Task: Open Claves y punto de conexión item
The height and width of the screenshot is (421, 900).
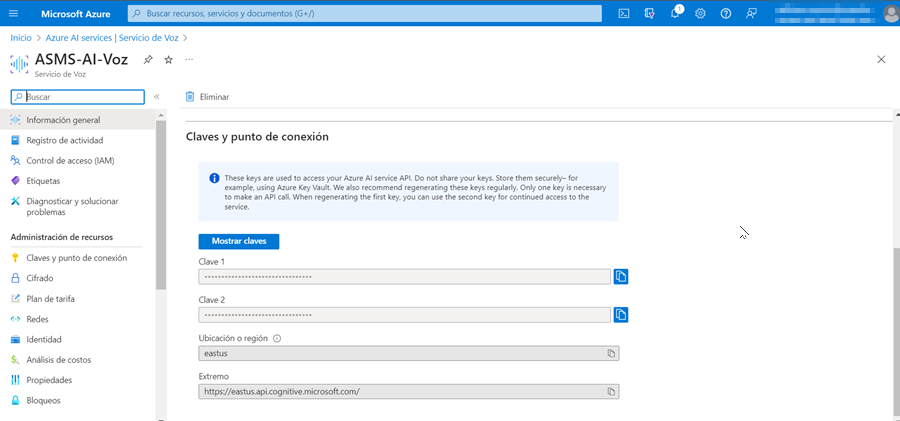Action: point(77,258)
